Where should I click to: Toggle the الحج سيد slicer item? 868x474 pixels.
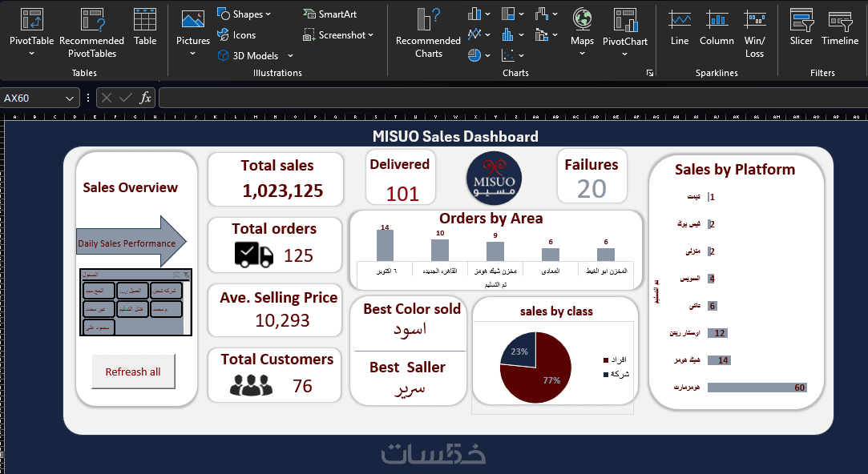99,291
